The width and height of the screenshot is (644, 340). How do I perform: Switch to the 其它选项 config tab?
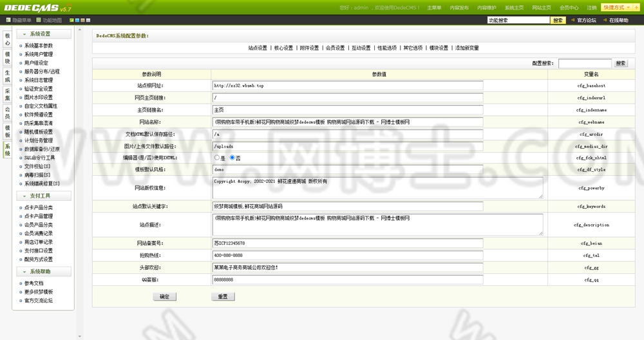413,48
